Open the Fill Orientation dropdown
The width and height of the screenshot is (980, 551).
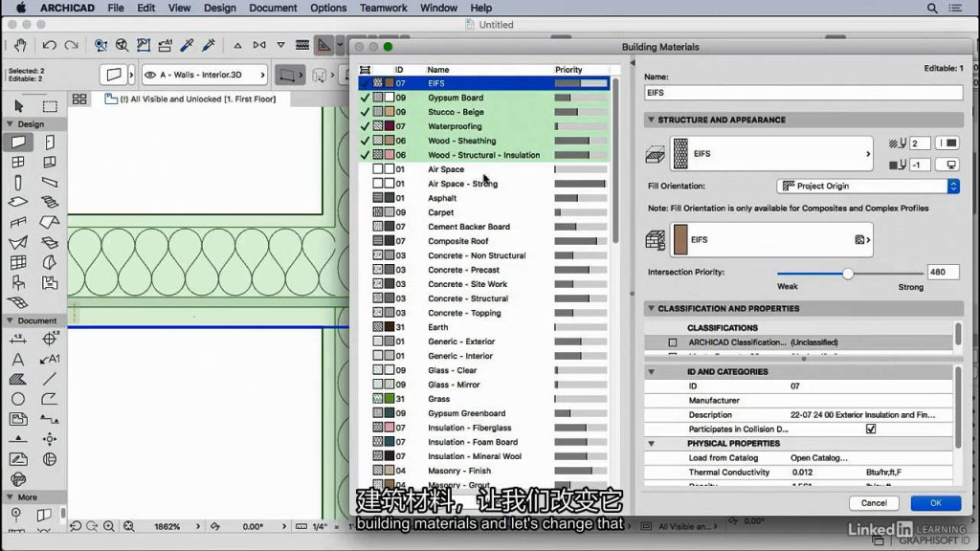(x=867, y=187)
